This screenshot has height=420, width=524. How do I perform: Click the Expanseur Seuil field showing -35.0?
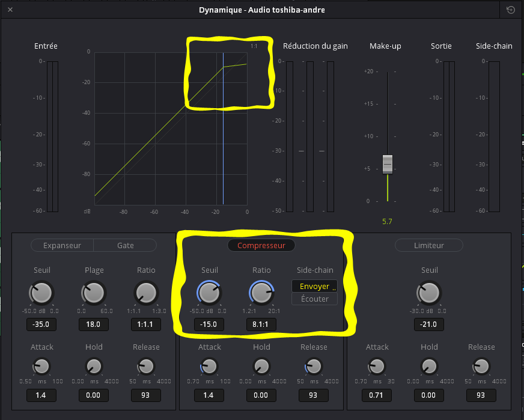(41, 324)
